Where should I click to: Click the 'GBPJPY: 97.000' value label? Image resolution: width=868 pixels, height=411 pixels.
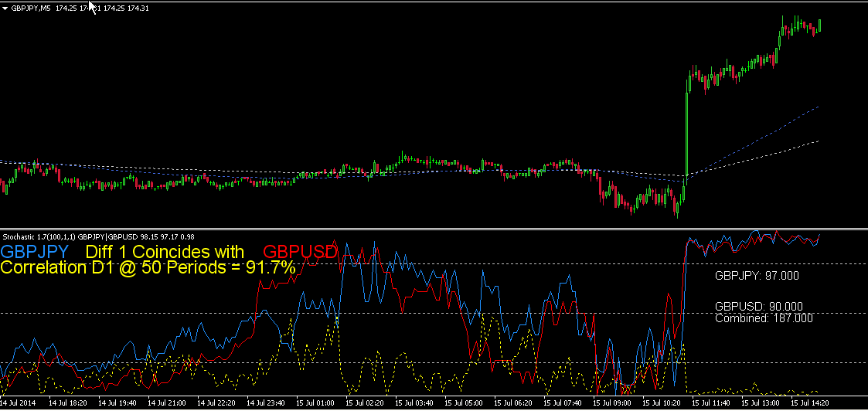tap(757, 276)
